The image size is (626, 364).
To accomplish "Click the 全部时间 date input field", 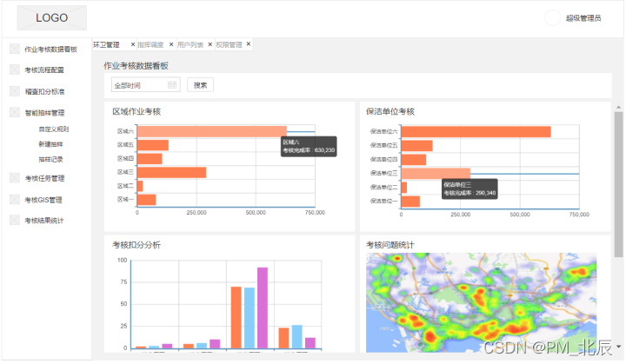I will tap(146, 84).
